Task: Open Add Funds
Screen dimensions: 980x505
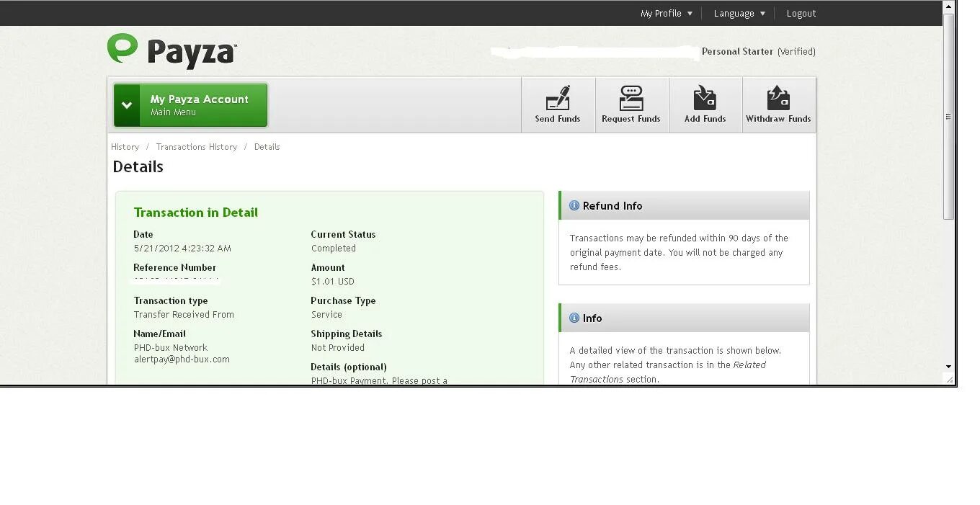Action: 705,105
